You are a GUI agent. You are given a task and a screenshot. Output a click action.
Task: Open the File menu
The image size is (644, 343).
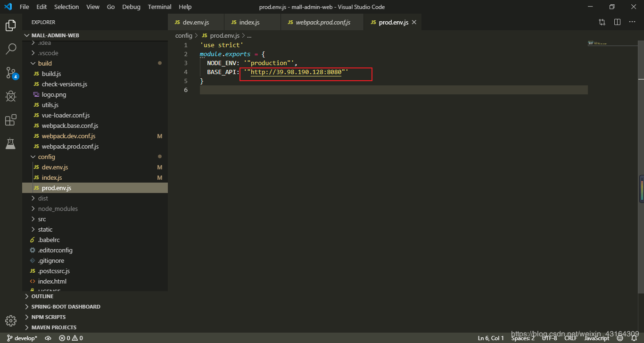click(x=25, y=7)
